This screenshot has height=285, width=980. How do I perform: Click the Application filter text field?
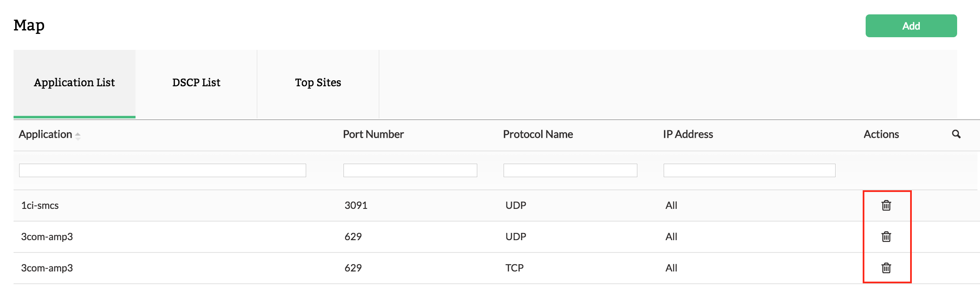[162, 170]
